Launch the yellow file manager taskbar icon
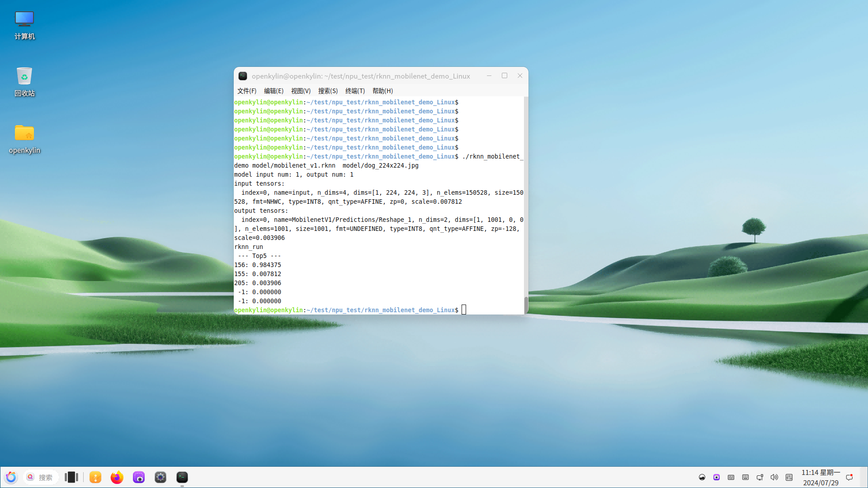The width and height of the screenshot is (868, 488). tap(95, 477)
